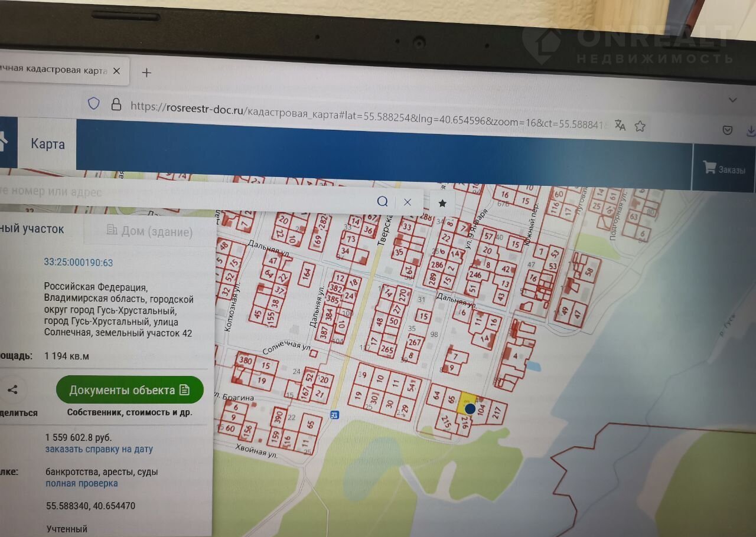Open the Заказы shopping cart
This screenshot has width=756, height=537.
(724, 169)
